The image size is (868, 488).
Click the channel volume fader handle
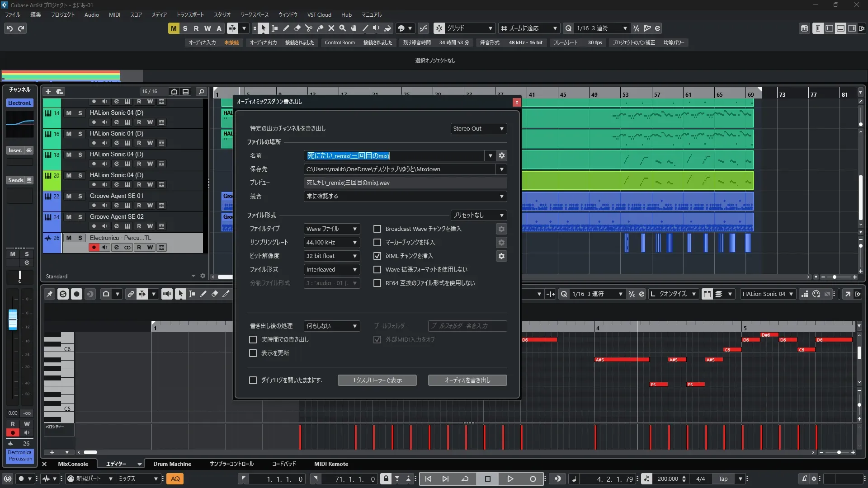(x=13, y=319)
